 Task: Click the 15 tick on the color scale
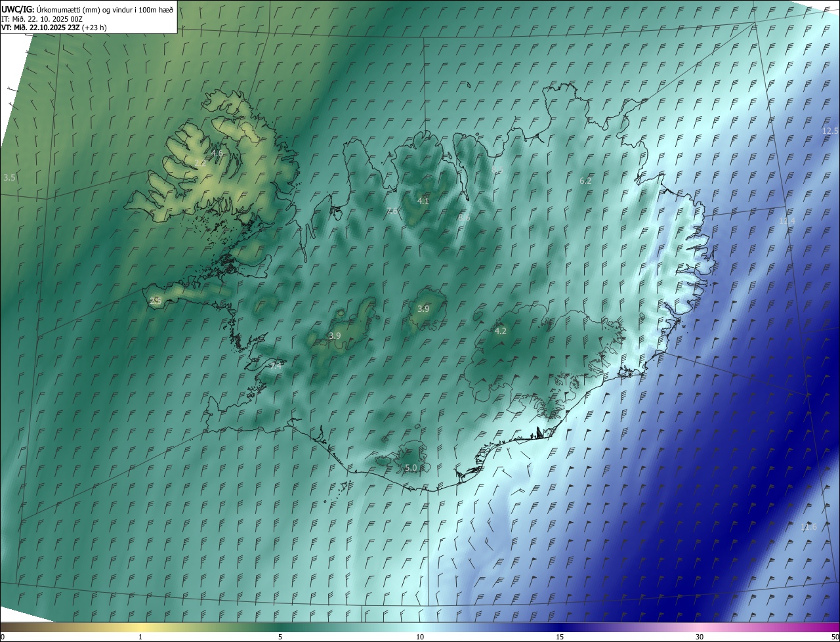point(560,637)
